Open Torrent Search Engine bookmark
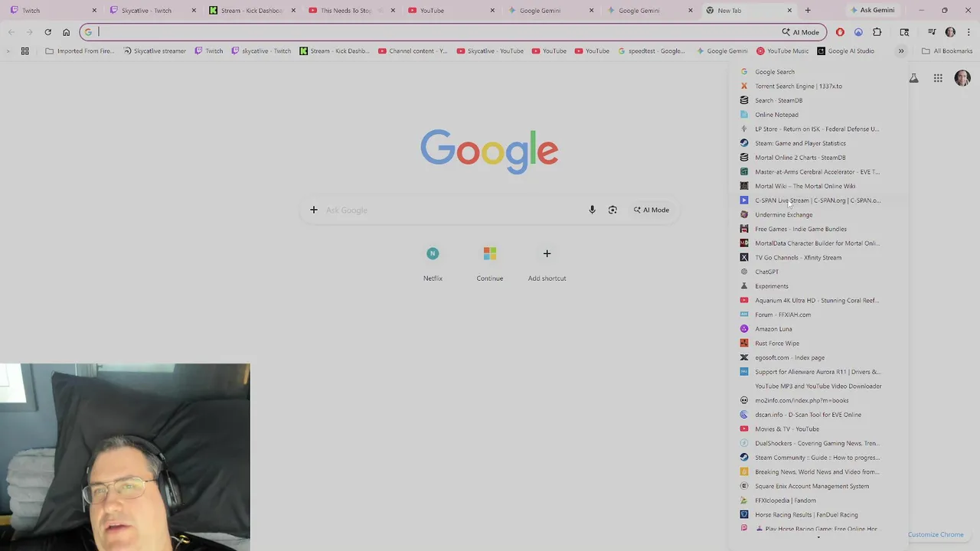980x551 pixels. 818,86
